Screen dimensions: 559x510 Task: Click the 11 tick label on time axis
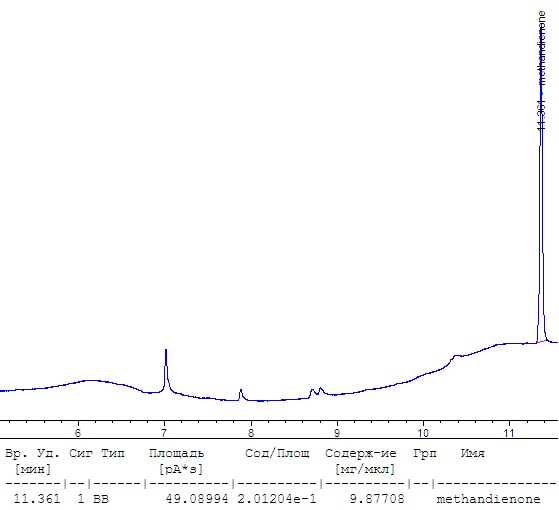pos(509,433)
